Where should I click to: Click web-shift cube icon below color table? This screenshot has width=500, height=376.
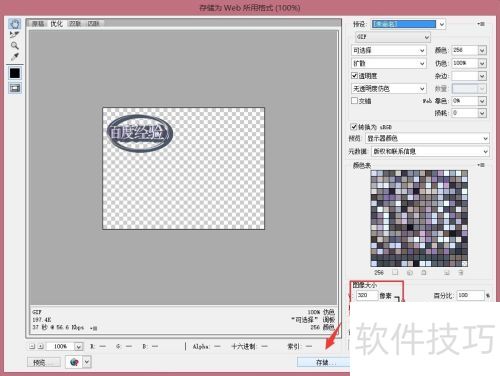[x=410, y=273]
